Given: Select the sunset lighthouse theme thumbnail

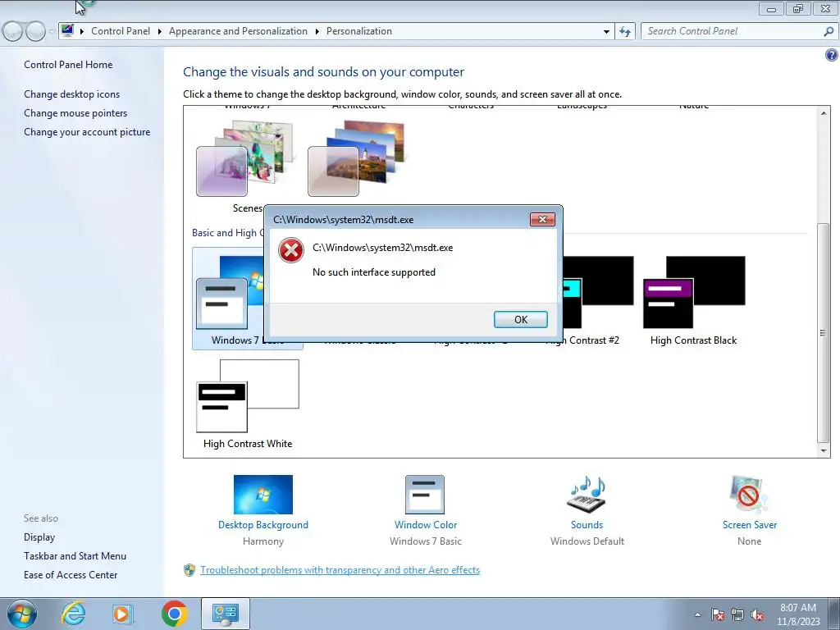Looking at the screenshot, I should click(x=356, y=158).
